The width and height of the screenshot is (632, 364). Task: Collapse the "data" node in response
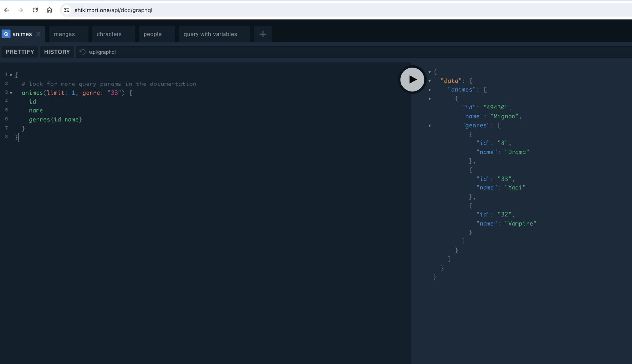click(429, 81)
